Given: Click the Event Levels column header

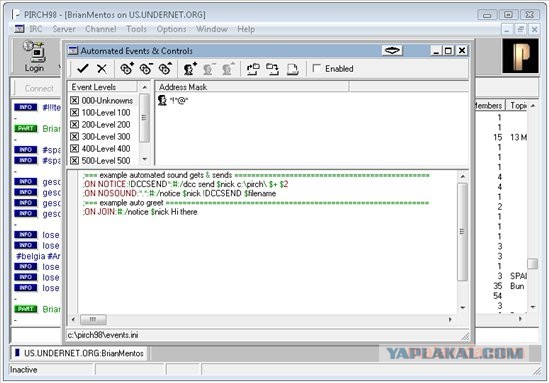Looking at the screenshot, I should pyautogui.click(x=102, y=87).
